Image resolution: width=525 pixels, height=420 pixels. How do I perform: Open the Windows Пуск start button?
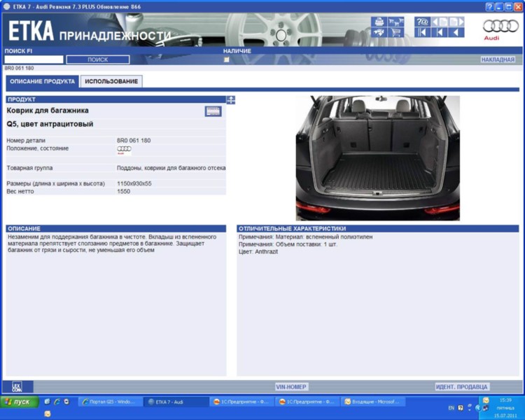(19, 402)
